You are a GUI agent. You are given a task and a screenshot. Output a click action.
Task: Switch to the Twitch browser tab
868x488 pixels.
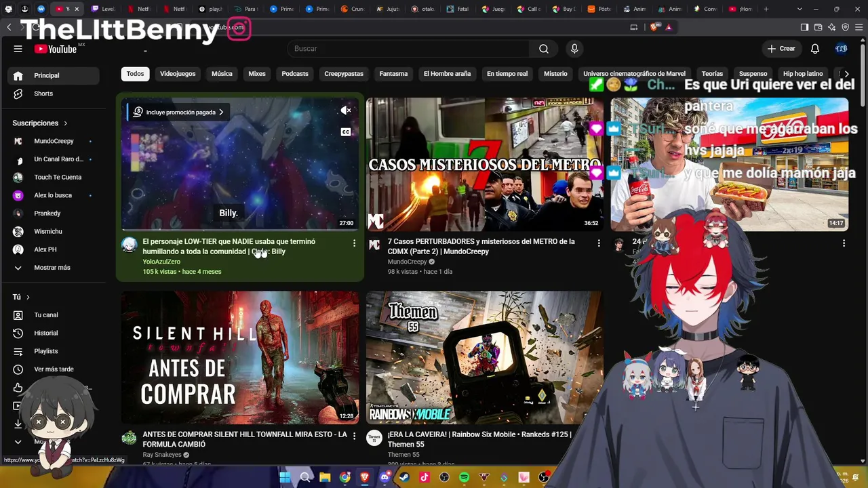(102, 9)
